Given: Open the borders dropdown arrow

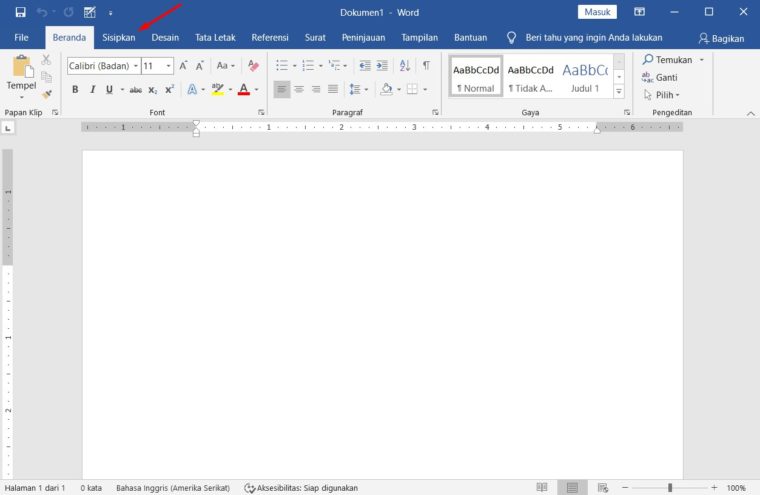Looking at the screenshot, I should click(x=425, y=90).
